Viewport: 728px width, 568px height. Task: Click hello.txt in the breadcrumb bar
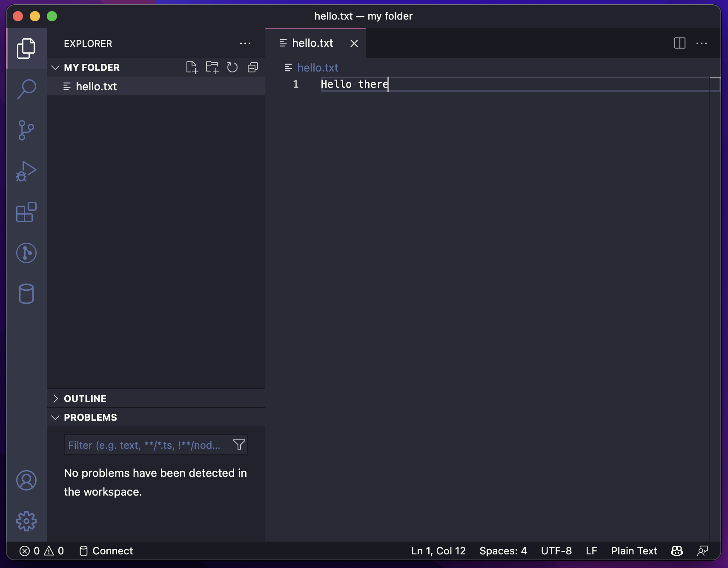318,68
